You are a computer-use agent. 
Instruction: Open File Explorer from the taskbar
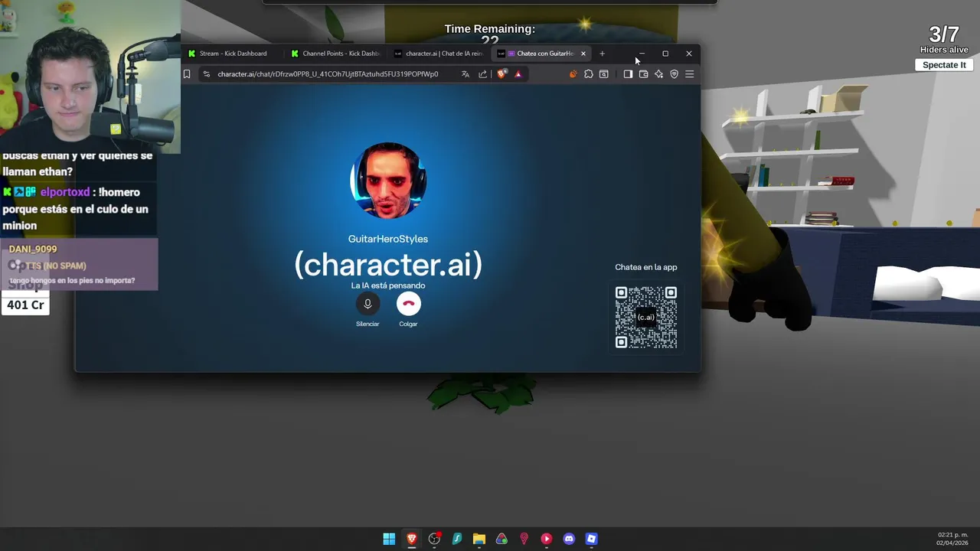(479, 539)
